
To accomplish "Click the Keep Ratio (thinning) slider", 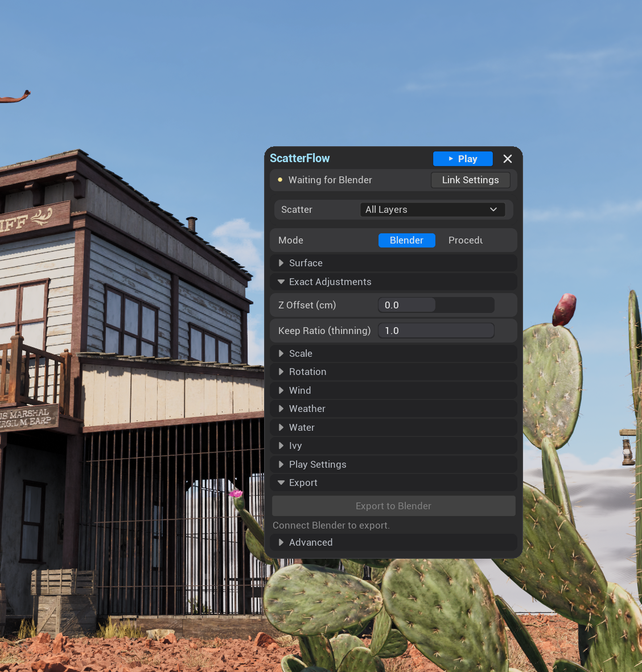I will (436, 331).
